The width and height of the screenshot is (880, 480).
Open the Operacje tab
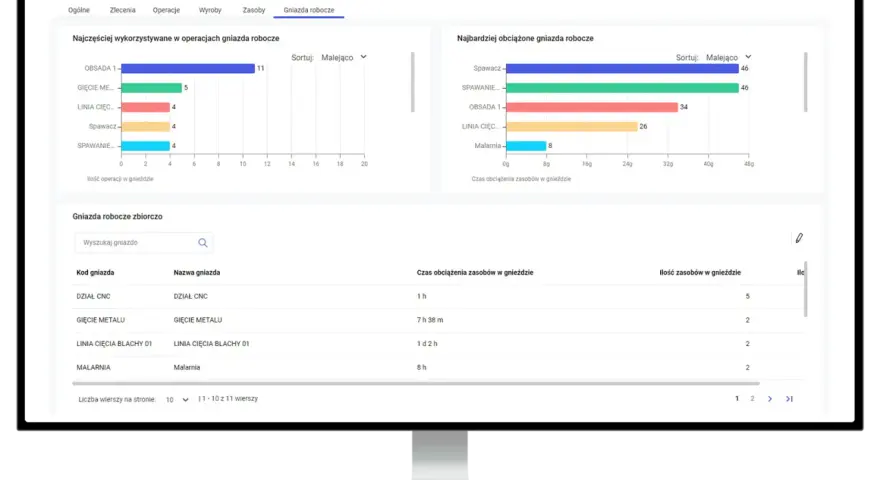click(x=166, y=10)
